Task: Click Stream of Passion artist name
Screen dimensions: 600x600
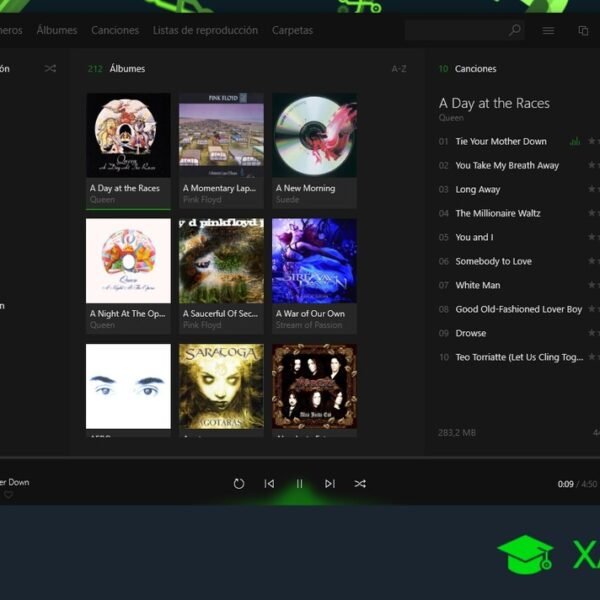Action: pyautogui.click(x=309, y=325)
